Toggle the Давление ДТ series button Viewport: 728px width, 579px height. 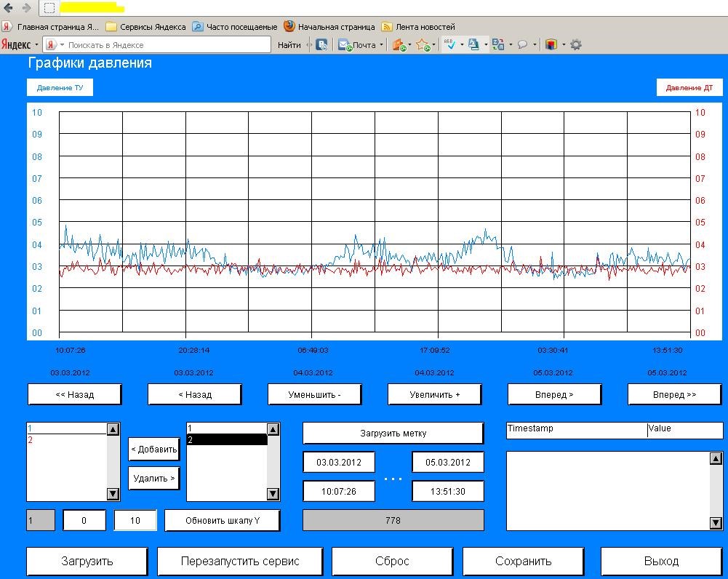(x=689, y=88)
